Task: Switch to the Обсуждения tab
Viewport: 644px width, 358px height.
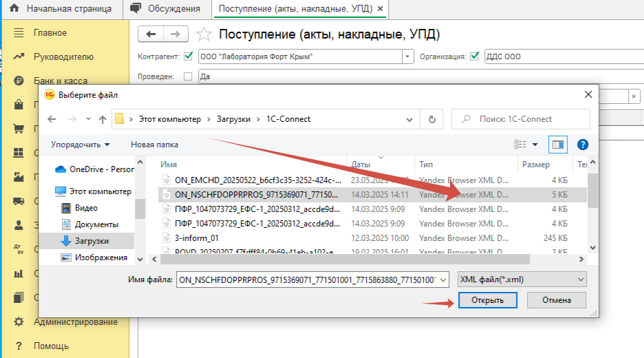Action: coord(167,9)
